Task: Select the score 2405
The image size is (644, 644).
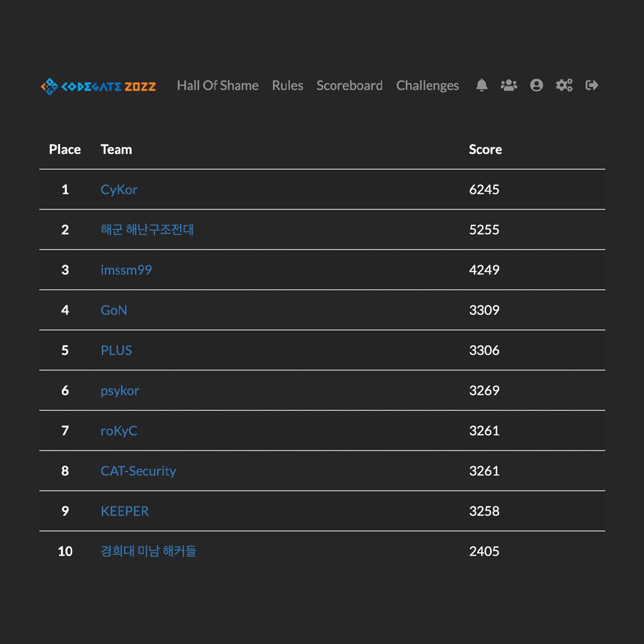Action: pos(484,551)
